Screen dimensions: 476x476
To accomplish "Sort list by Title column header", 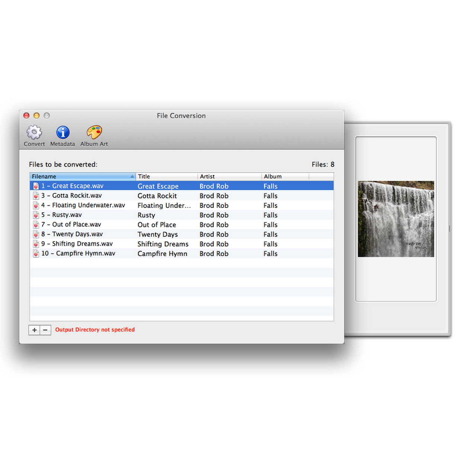I will point(166,176).
